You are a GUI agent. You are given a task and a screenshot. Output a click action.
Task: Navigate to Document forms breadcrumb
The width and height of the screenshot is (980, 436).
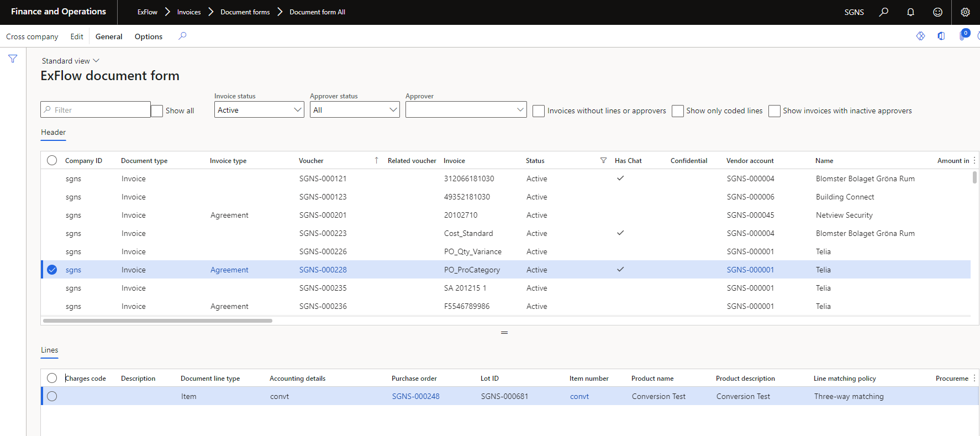[x=245, y=12]
